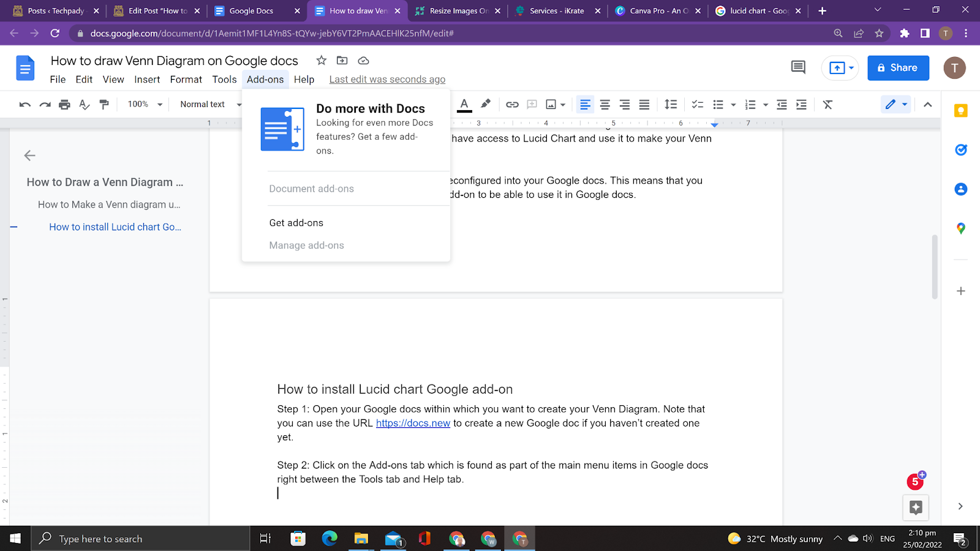Viewport: 980px width, 551px height.
Task: Increase the paragraph indent
Action: pos(801,105)
